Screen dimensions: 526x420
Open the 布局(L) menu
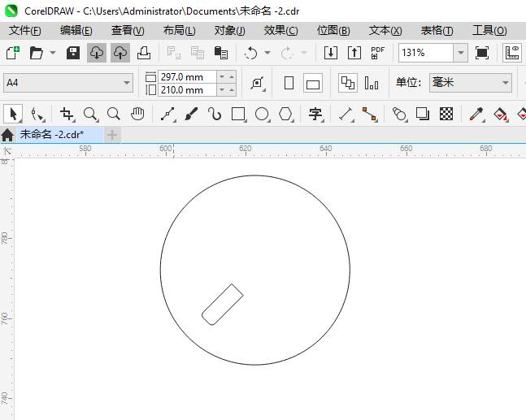pos(180,31)
